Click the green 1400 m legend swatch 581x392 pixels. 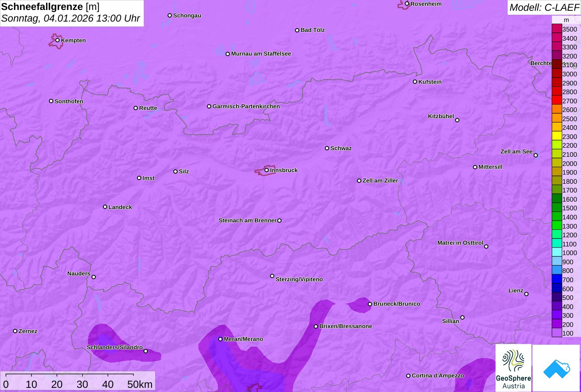point(557,217)
